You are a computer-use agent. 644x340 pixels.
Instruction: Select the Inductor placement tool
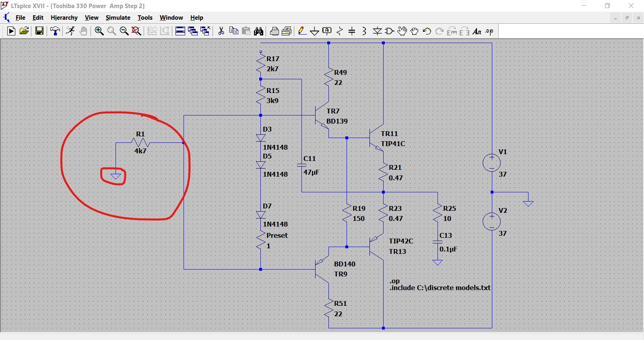(364, 31)
